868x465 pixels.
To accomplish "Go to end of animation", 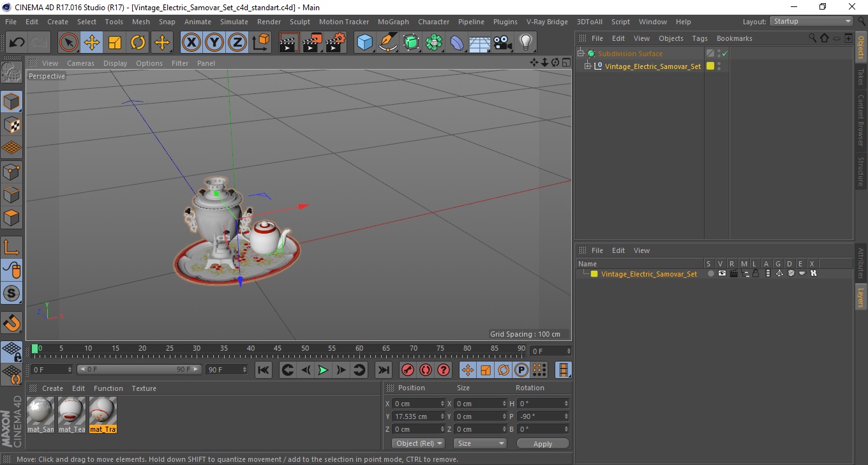I will pos(383,370).
